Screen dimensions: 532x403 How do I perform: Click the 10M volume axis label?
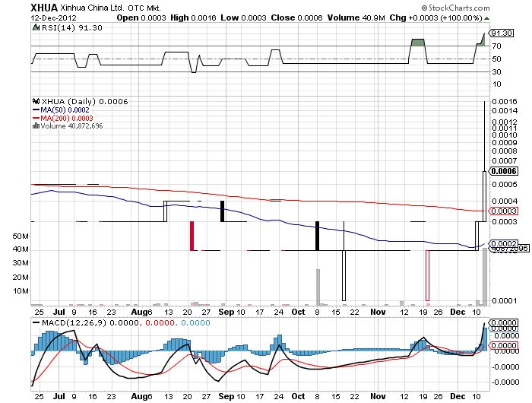point(21,291)
